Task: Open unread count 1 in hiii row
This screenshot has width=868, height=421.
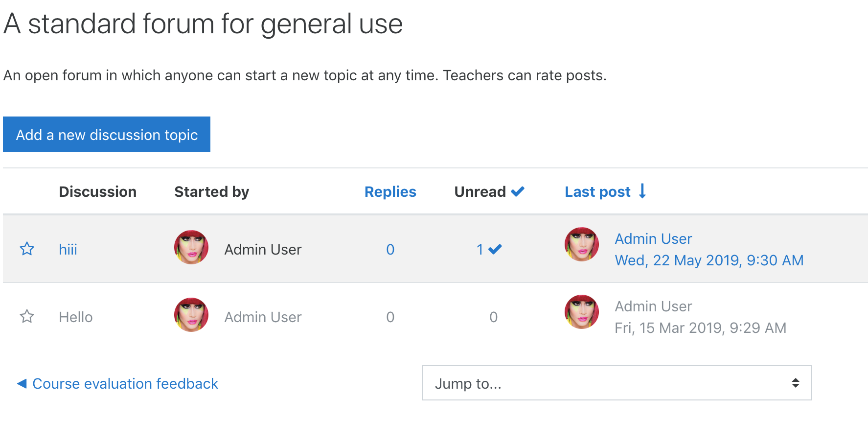Action: pyautogui.click(x=480, y=250)
